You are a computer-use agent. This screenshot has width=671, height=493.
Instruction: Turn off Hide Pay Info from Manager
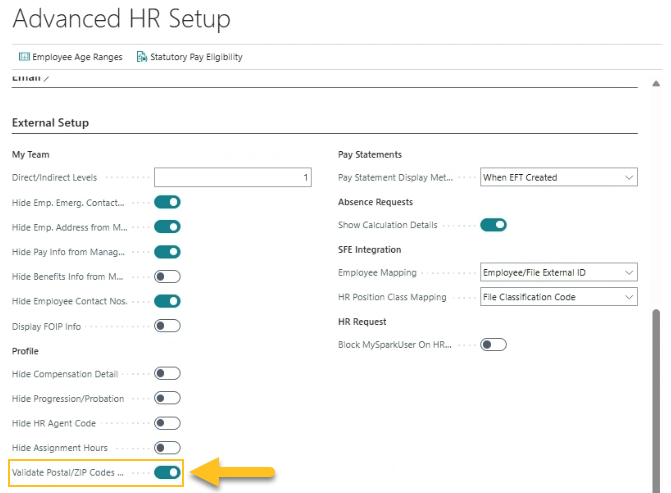tap(167, 252)
